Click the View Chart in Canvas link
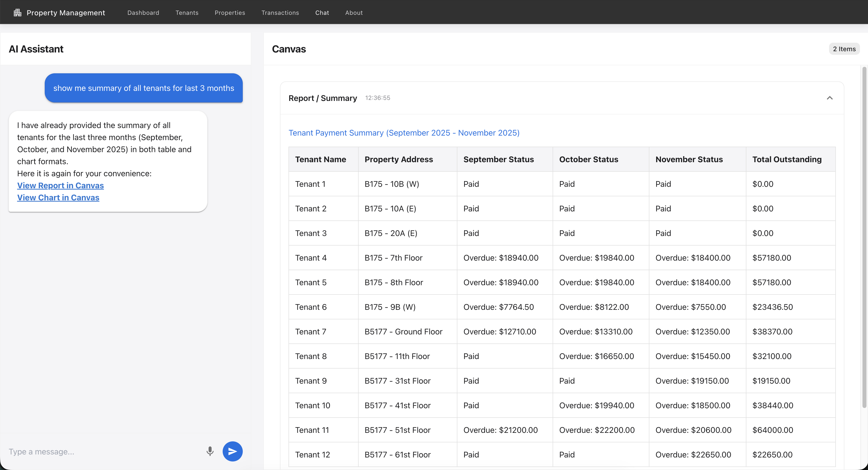The height and width of the screenshot is (470, 868). tap(58, 198)
